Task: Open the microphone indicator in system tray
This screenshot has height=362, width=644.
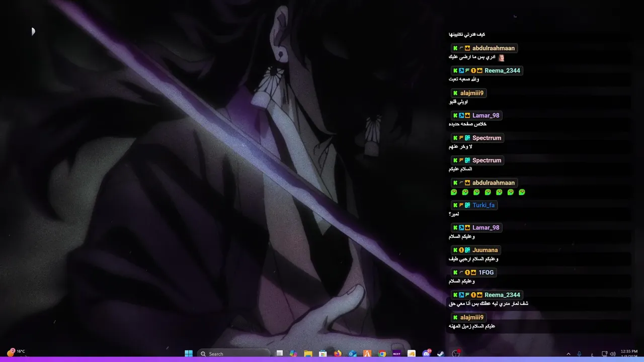Action: pyautogui.click(x=579, y=354)
